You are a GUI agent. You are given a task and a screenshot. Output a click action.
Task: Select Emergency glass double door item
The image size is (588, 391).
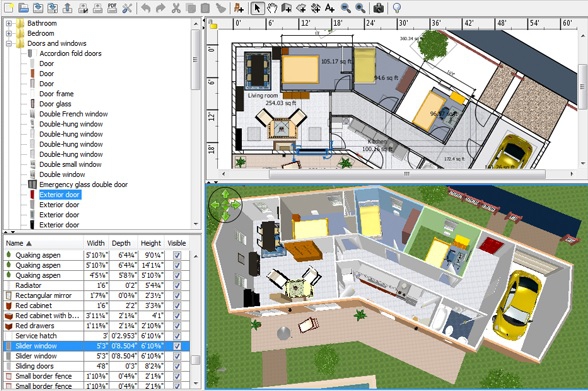[x=83, y=185]
